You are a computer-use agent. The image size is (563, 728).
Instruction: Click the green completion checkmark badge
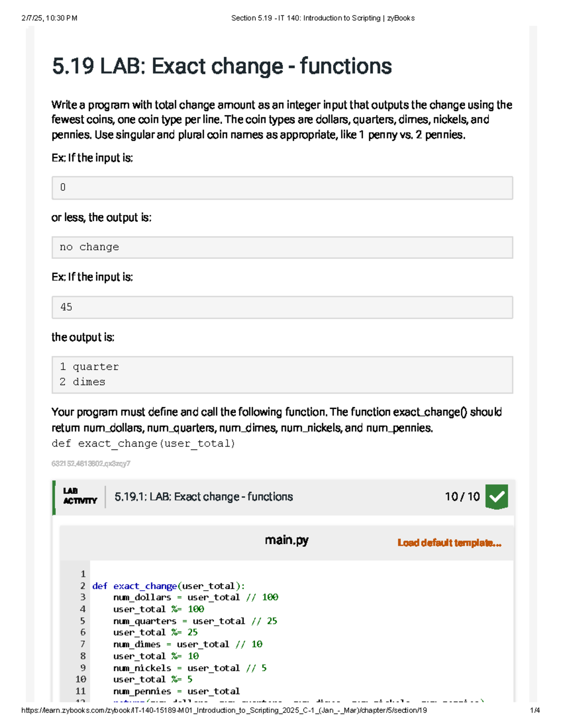tap(496, 497)
